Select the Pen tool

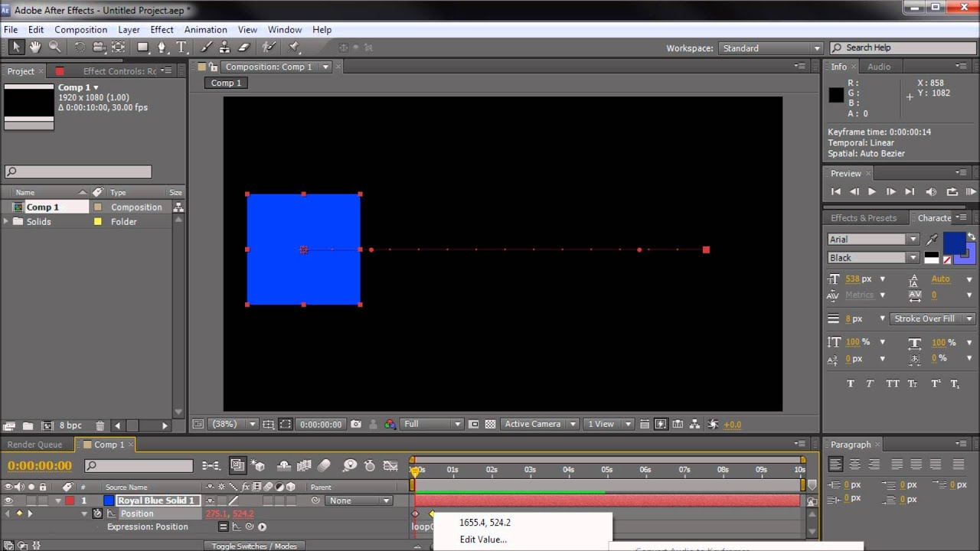click(162, 47)
